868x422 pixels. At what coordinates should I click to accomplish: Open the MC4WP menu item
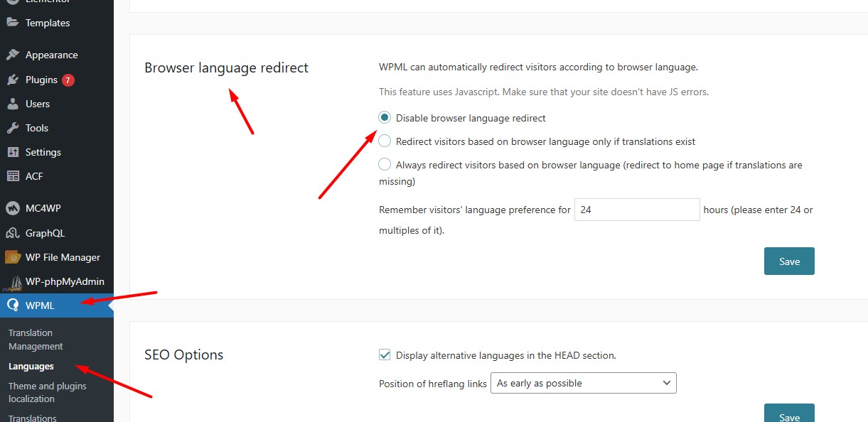click(x=42, y=208)
